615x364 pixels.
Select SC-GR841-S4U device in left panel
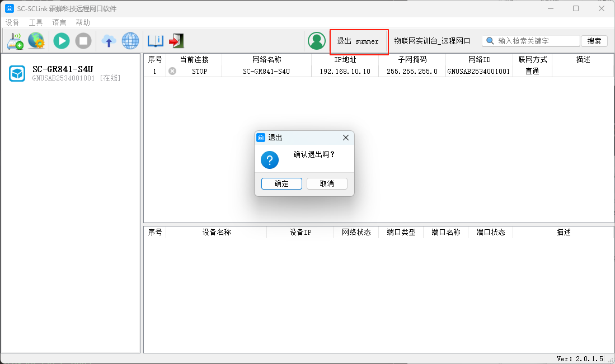(x=62, y=73)
